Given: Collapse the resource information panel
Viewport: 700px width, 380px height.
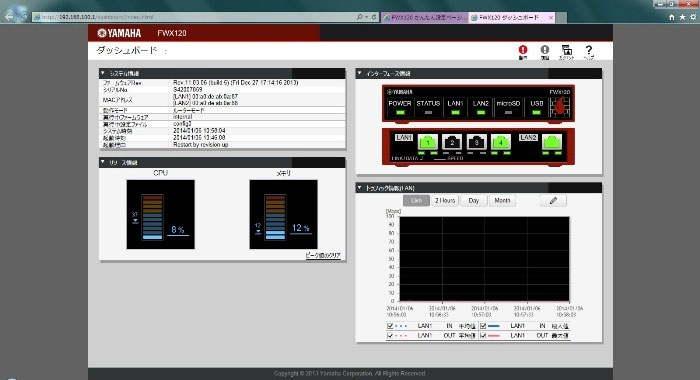Looking at the screenshot, I should click(103, 162).
